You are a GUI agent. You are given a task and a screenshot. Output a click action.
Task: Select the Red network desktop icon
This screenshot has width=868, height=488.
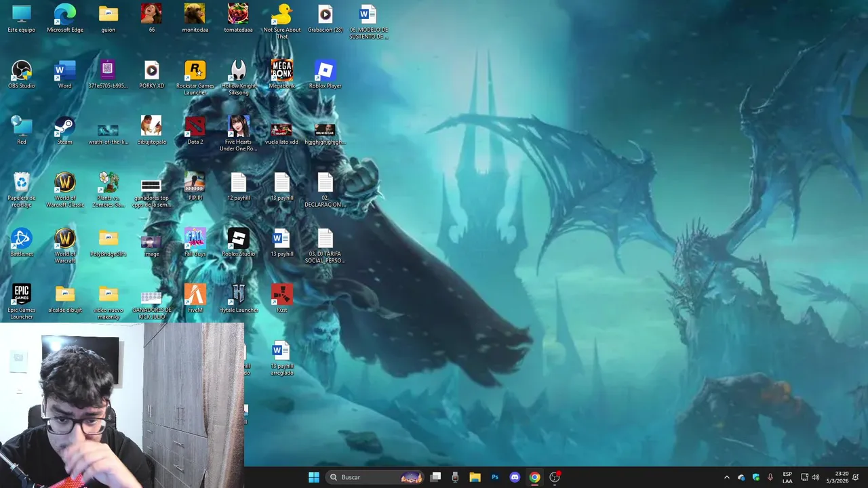pyautogui.click(x=22, y=131)
